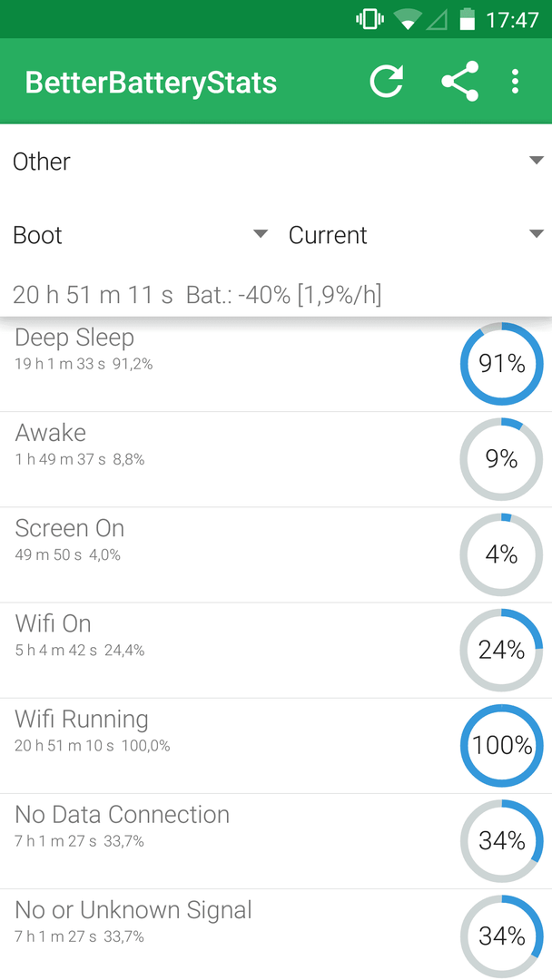Open the No or Unknown Signal entry

pos(276,935)
